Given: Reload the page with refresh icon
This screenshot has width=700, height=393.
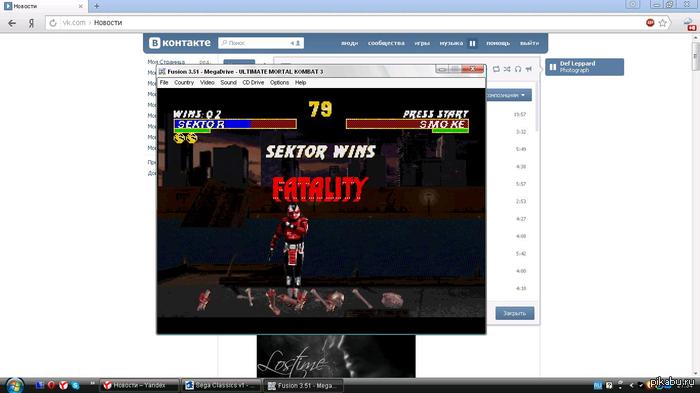Looking at the screenshot, I should coord(53,23).
